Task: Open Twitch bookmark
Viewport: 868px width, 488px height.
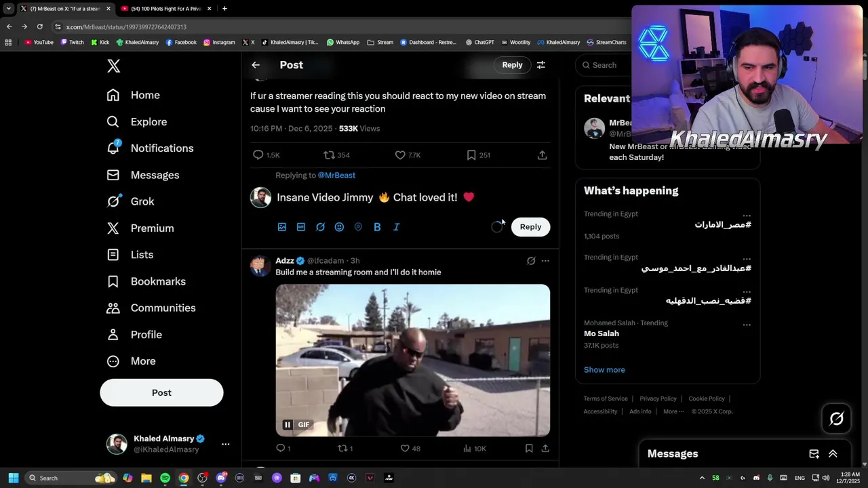Action: click(x=73, y=42)
